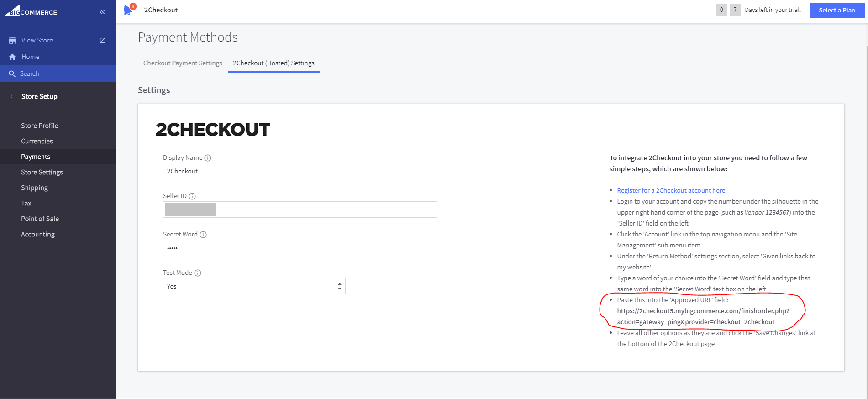Viewport: 868px width, 399px height.
Task: Click the Search magnifier icon
Action: (x=12, y=73)
